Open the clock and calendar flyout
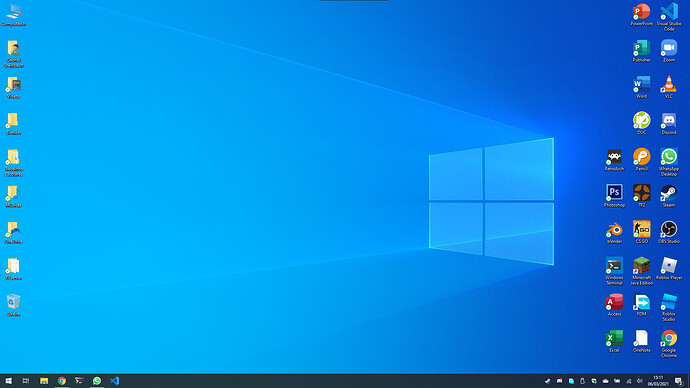Image resolution: width=690 pixels, height=388 pixels. click(658, 381)
